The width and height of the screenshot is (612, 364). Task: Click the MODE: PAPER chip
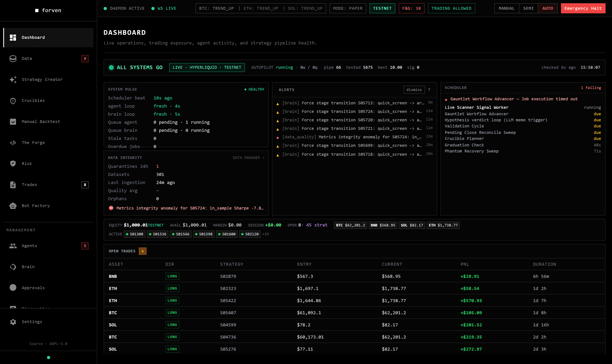[348, 8]
